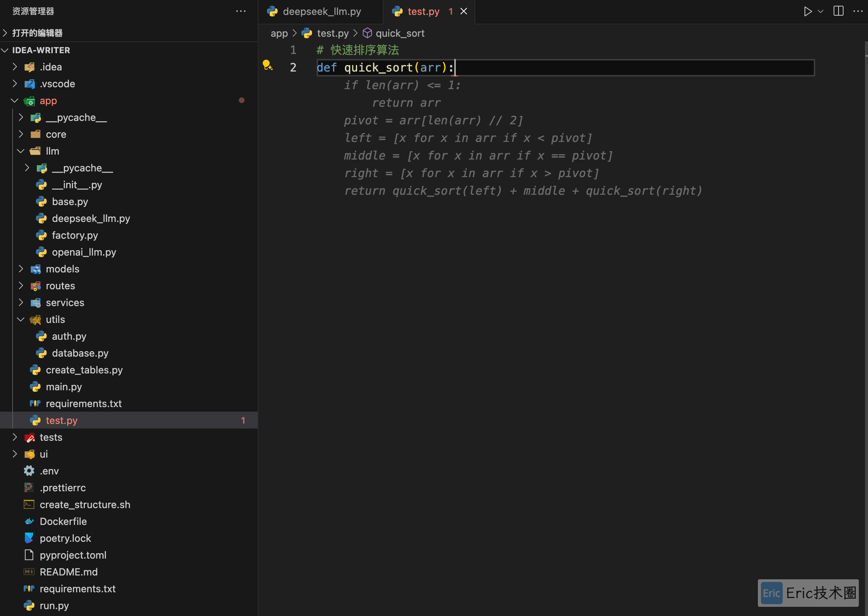Expand the .vscode folder
The image size is (868, 616).
pos(129,84)
